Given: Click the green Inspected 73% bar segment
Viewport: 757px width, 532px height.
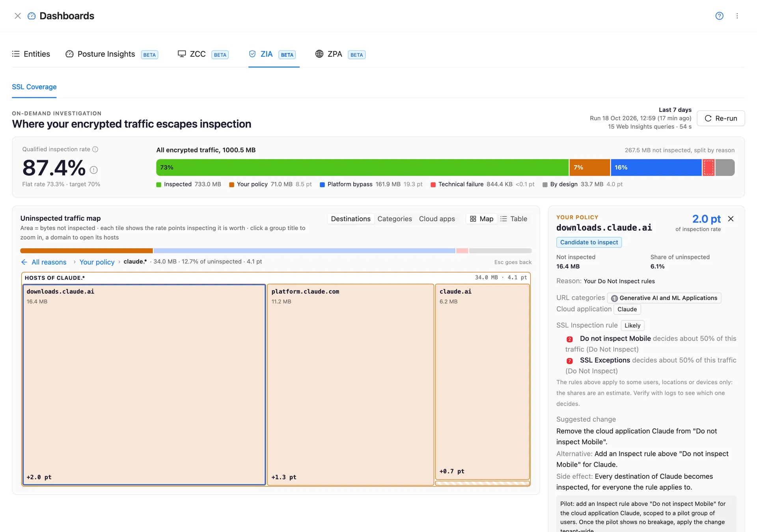Looking at the screenshot, I should [362, 167].
